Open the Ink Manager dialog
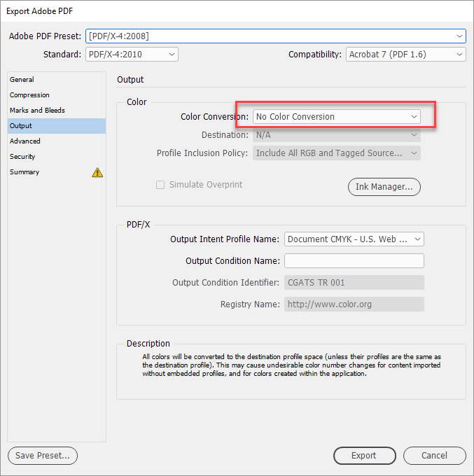Screen dimensions: 474x476 tap(384, 187)
